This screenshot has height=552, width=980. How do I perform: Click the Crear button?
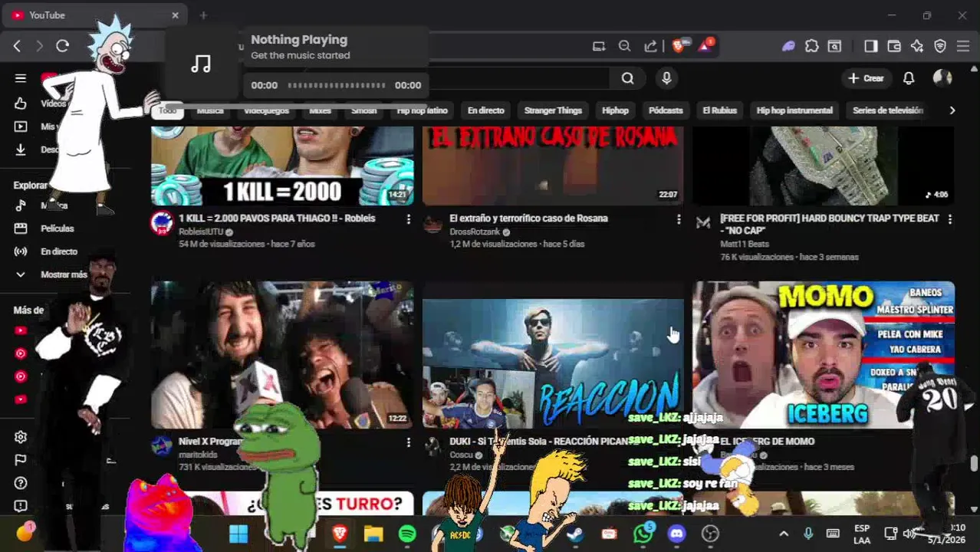pyautogui.click(x=866, y=78)
